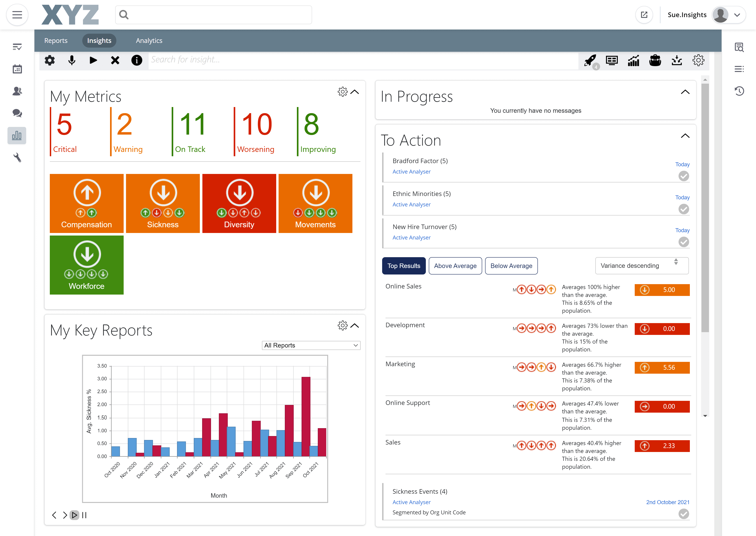
Task: Mark Sickness Events task complete
Action: point(684,514)
